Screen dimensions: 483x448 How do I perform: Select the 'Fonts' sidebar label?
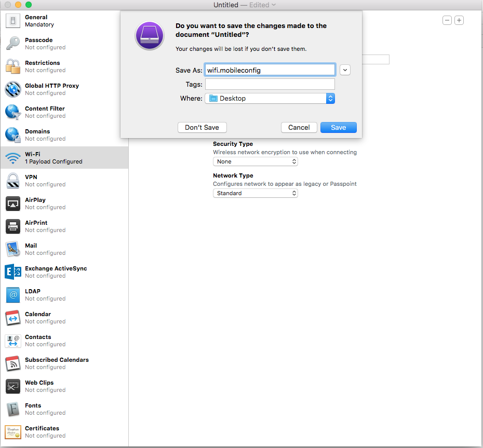pos(33,405)
